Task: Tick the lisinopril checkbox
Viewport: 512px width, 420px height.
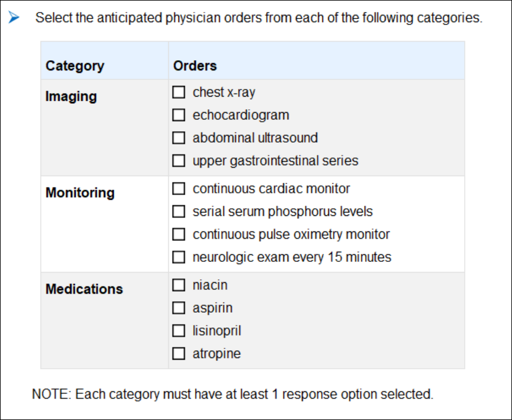Action: tap(178, 331)
